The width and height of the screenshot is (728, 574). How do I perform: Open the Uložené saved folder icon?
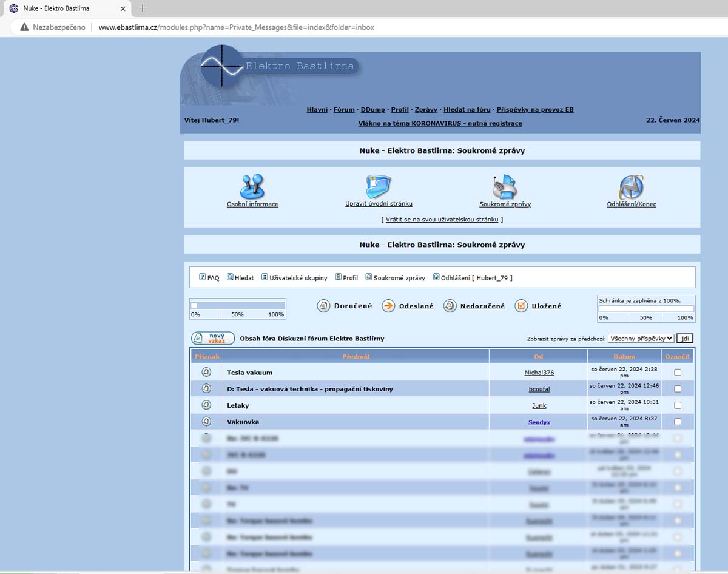(521, 306)
